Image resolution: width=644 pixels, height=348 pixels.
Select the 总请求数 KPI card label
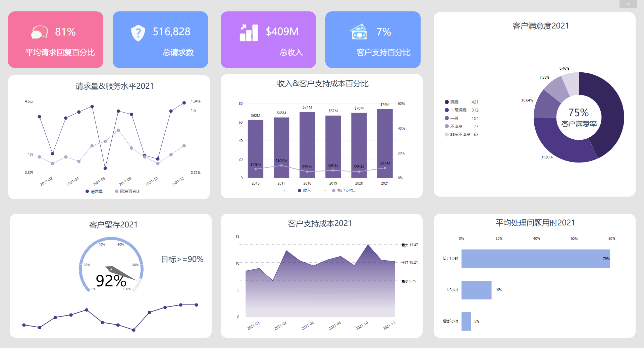tap(178, 53)
